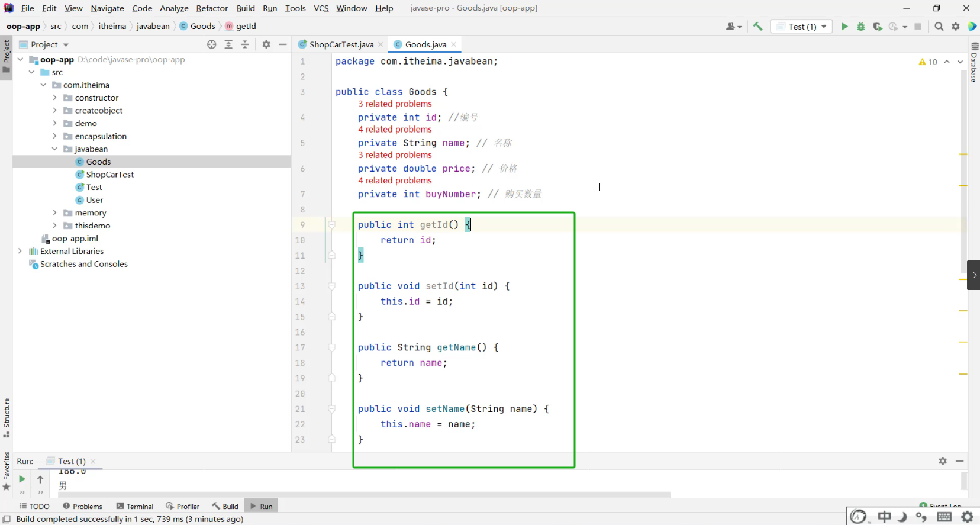Hide the Project panel
Viewport: 980px width, 525px height.
click(283, 44)
